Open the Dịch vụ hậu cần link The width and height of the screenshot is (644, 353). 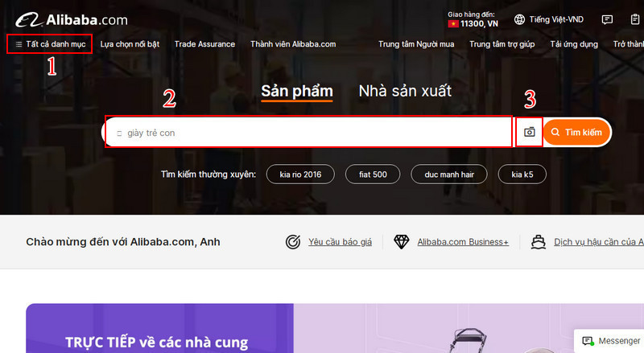tap(599, 242)
